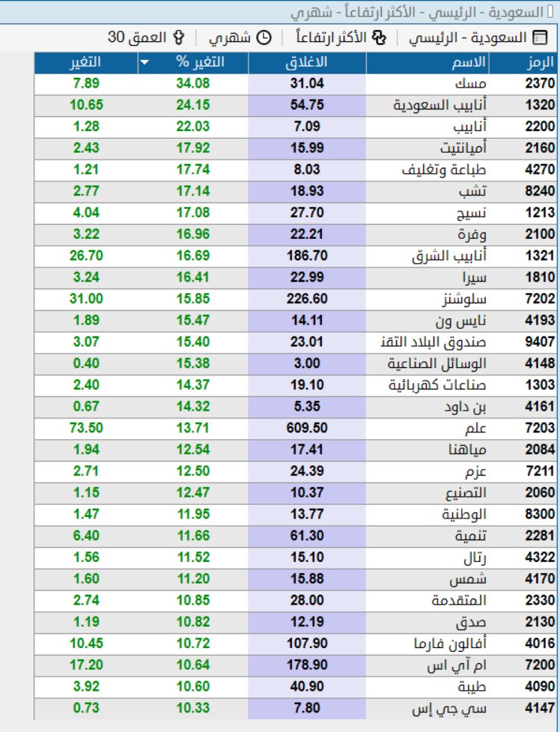
Task: Click closing price 609.50 for علم
Action: click(x=307, y=428)
